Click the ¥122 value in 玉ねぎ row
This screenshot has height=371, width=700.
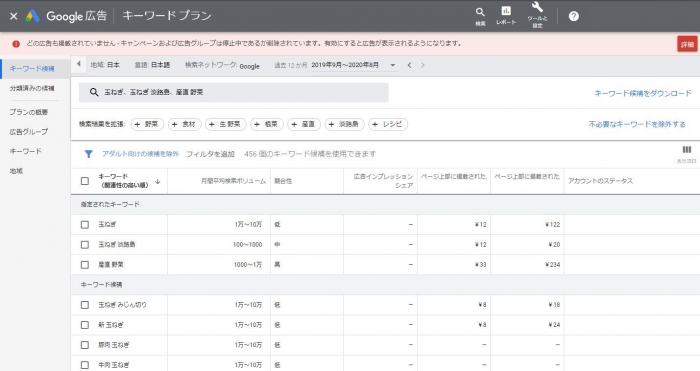[x=552, y=225]
